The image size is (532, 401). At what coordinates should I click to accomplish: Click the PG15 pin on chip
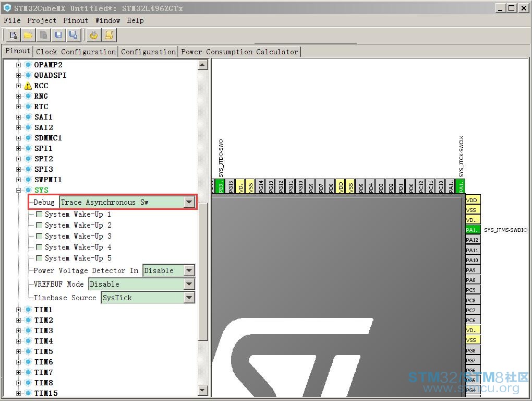pyautogui.click(x=230, y=186)
